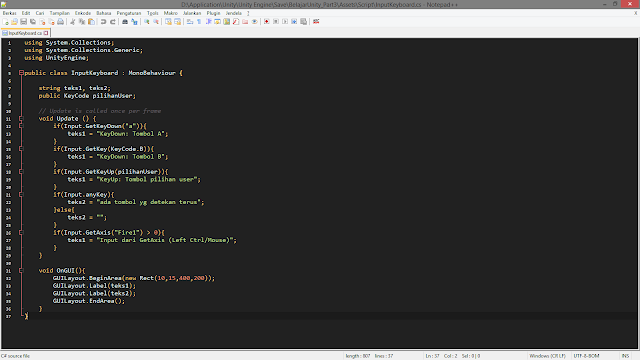Click the C# source file status label

[x=16, y=356]
